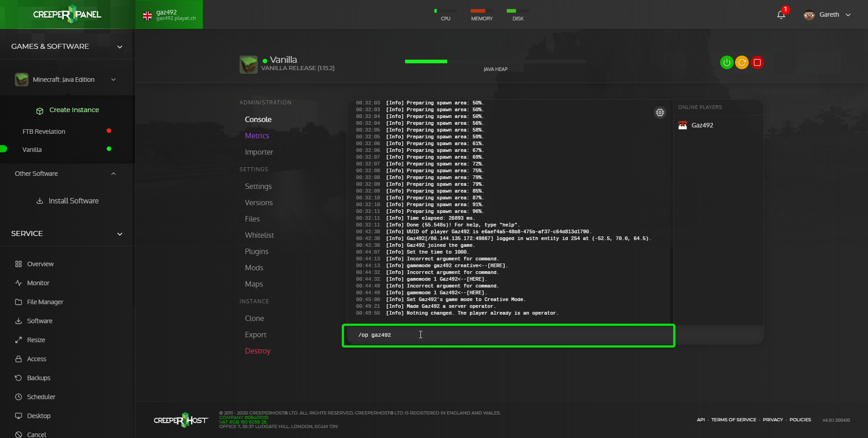
Task: Open the Versions page
Action: 259,203
